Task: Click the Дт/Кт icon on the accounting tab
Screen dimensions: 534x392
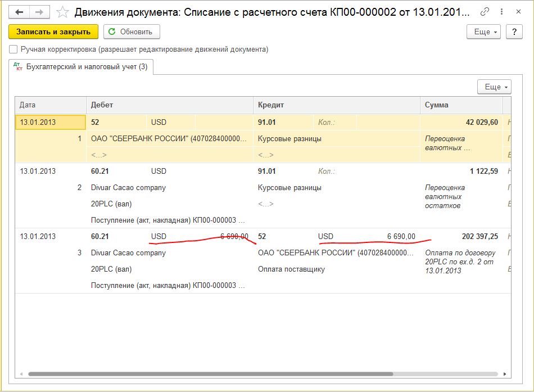Action: point(18,66)
